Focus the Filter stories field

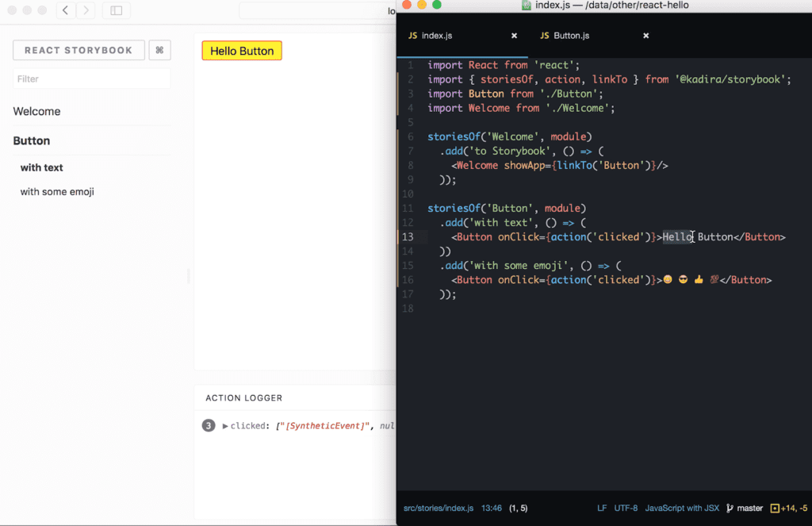pyautogui.click(x=92, y=79)
